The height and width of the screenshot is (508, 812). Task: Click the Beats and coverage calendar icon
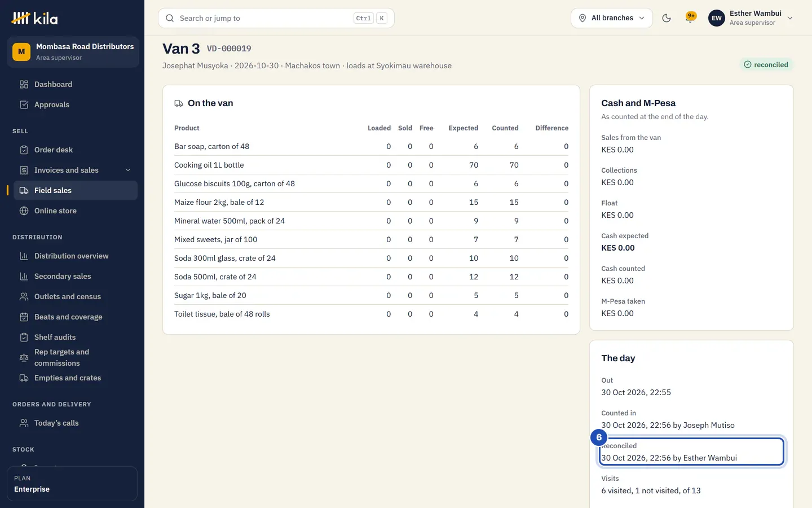(x=24, y=317)
